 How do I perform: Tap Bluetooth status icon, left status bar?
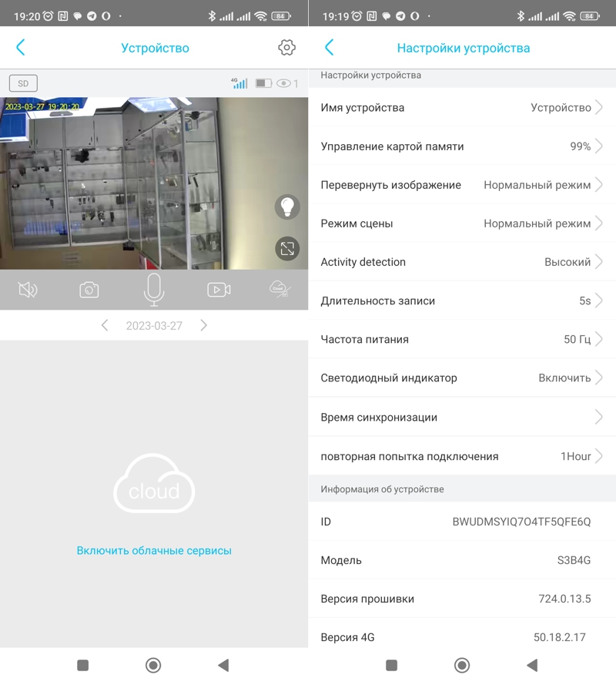(212, 16)
